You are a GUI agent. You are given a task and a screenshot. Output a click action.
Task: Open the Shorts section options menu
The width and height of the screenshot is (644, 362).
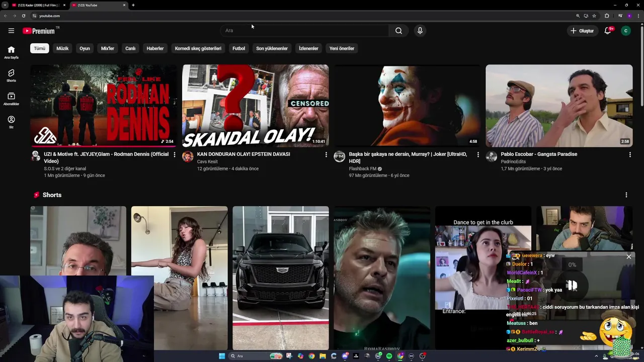pos(626,195)
